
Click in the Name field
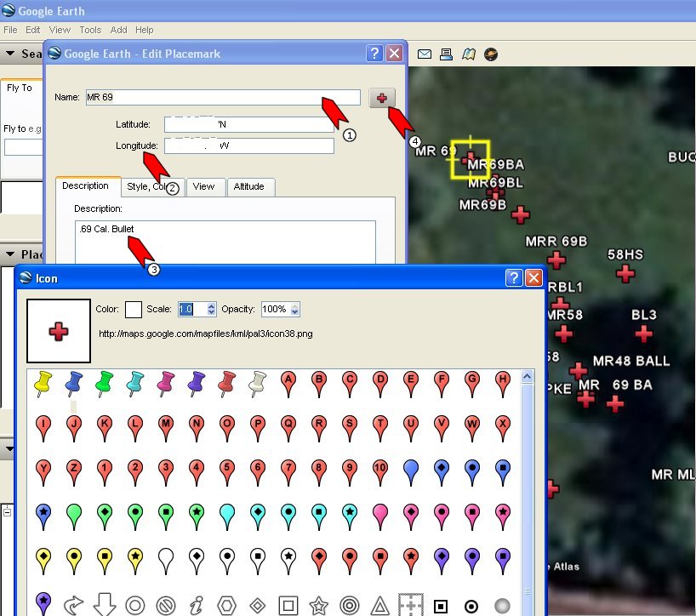pyautogui.click(x=223, y=97)
